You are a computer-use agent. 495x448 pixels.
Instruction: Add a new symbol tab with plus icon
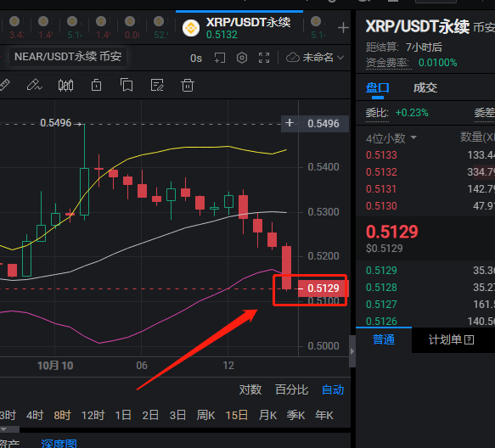pyautogui.click(x=343, y=28)
